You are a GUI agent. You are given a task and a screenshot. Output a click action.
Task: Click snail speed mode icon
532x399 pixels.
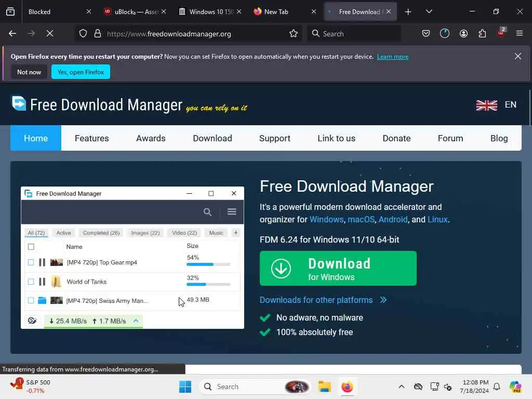pos(32,321)
